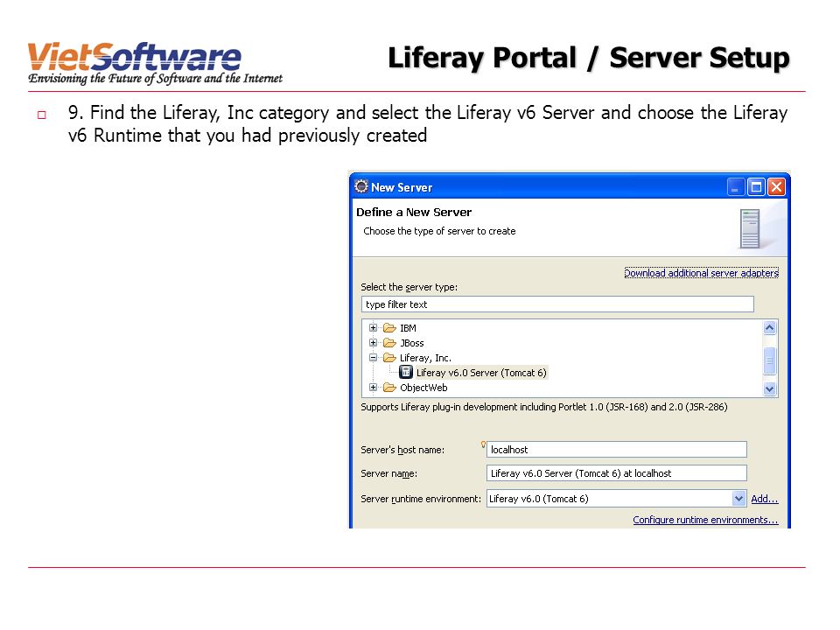
Task: Select Liferay v6.0 Server (Tomcat 6)
Action: 481,373
